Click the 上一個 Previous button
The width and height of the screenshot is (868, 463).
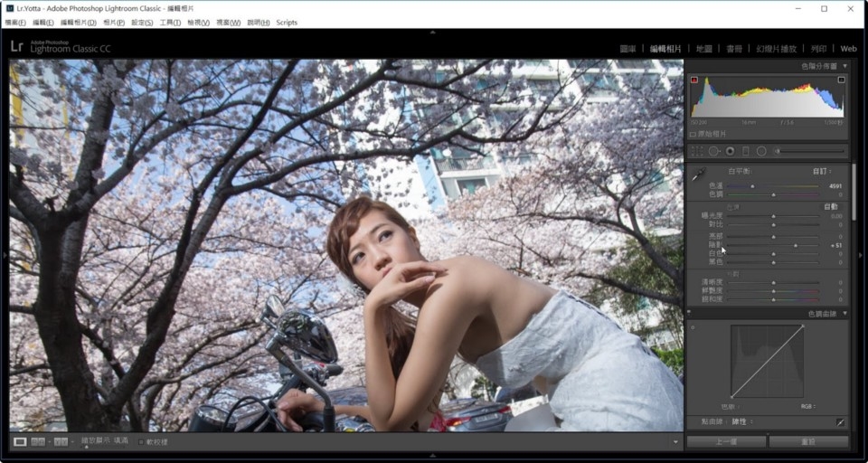click(726, 442)
